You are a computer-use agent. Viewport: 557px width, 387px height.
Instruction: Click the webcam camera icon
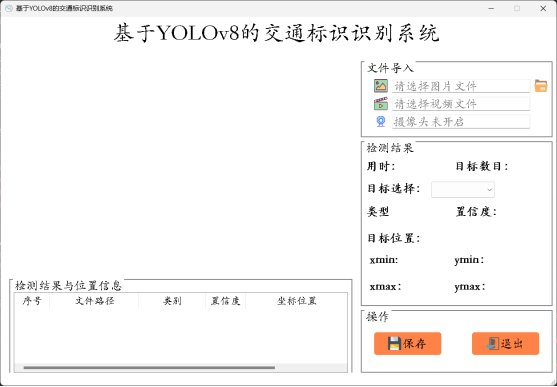coord(381,122)
